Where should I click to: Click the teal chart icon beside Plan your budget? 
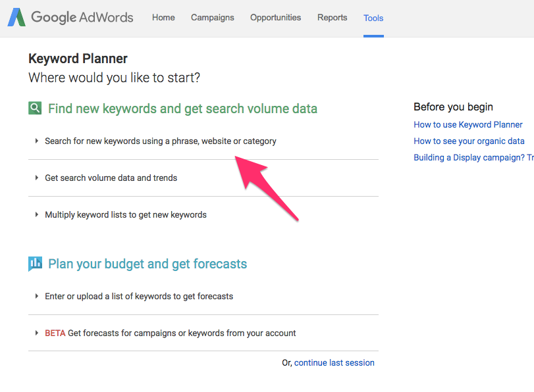point(35,263)
